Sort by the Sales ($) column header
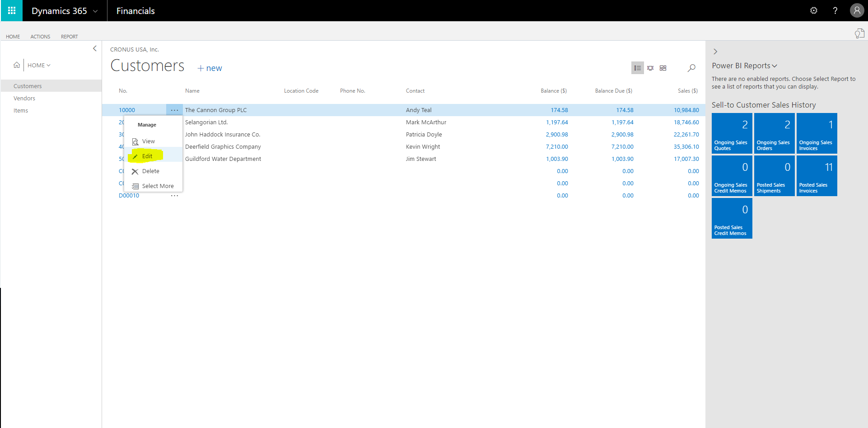 (x=687, y=91)
